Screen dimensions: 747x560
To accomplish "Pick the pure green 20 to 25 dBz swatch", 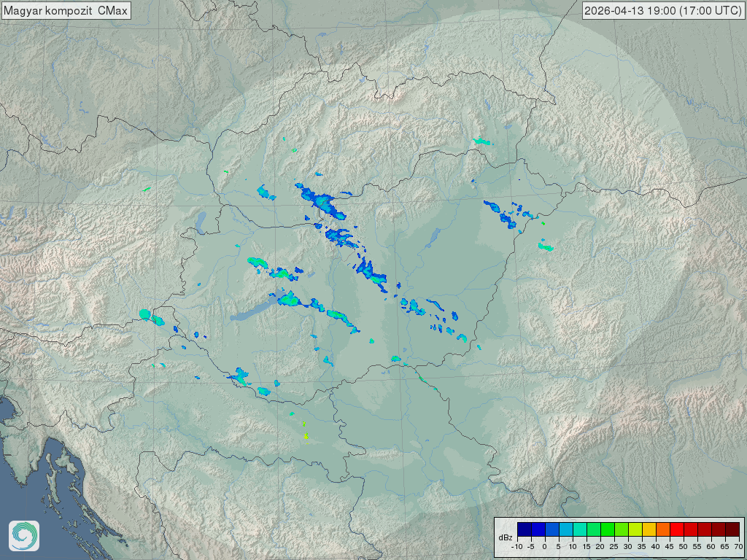I will (608, 530).
